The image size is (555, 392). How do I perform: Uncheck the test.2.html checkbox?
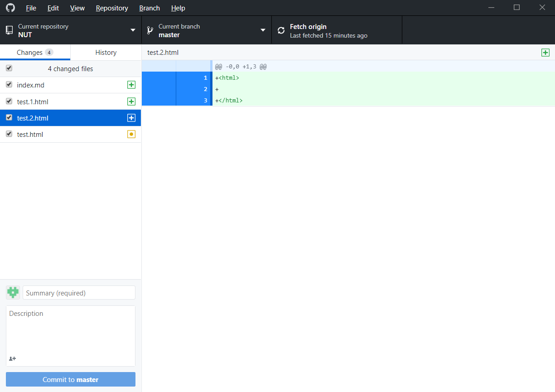[9, 117]
